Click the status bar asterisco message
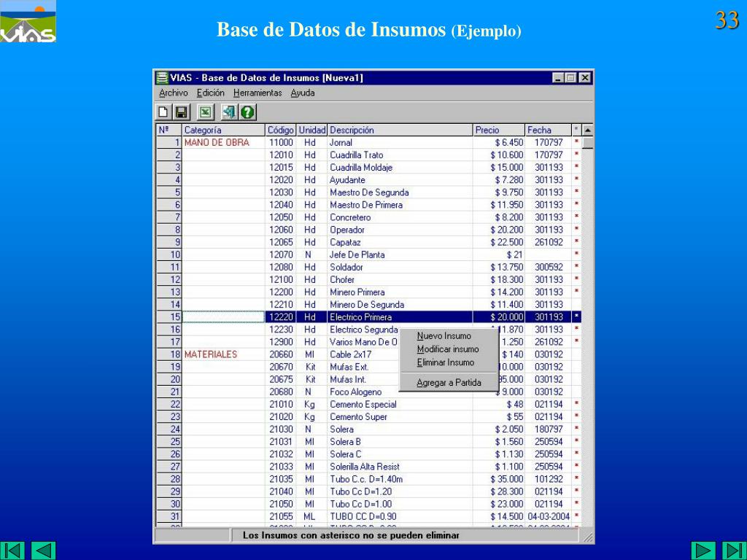747x560 pixels. pos(351,535)
